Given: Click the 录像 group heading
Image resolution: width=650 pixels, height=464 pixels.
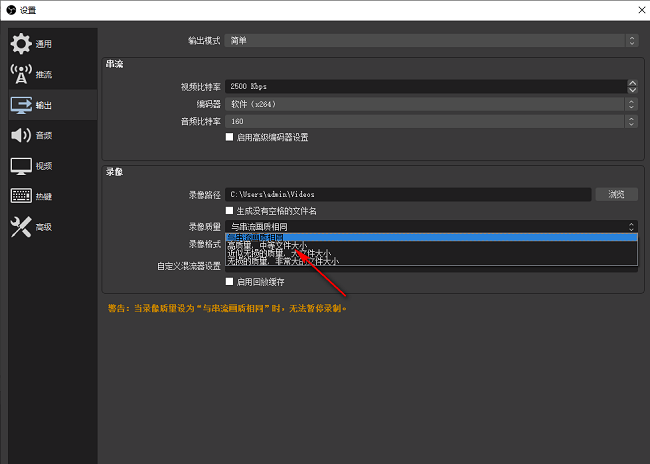Looking at the screenshot, I should point(114,172).
